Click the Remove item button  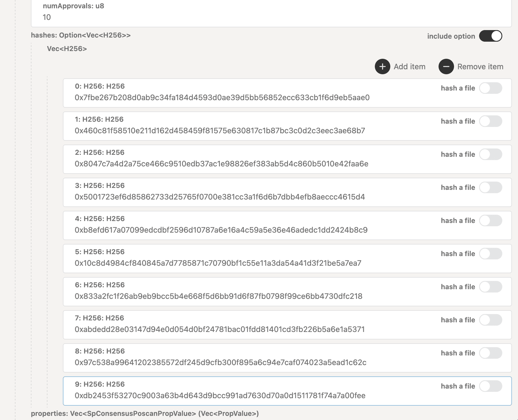point(480,67)
